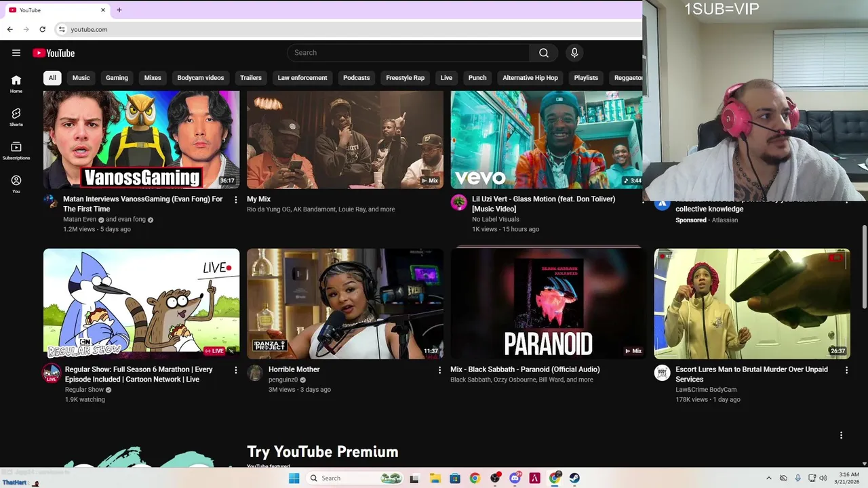This screenshot has height=488, width=868.
Task: Select the Gaming filter chip
Action: click(117, 78)
